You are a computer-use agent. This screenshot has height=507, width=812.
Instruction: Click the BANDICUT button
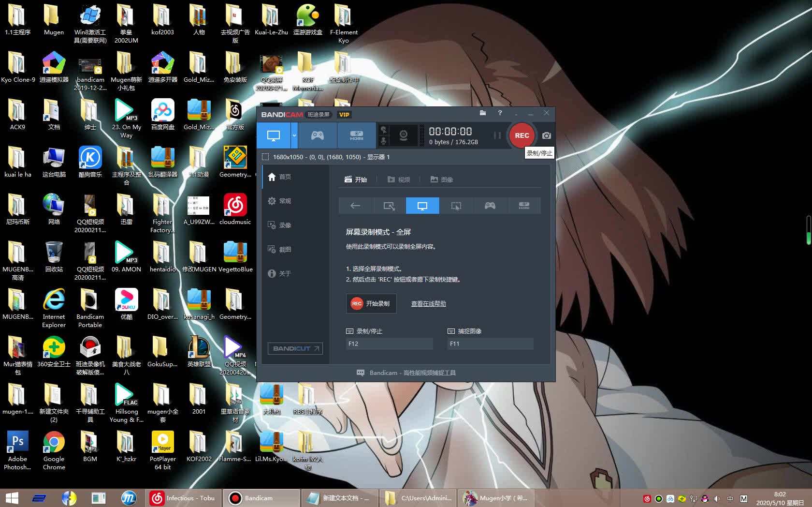295,348
